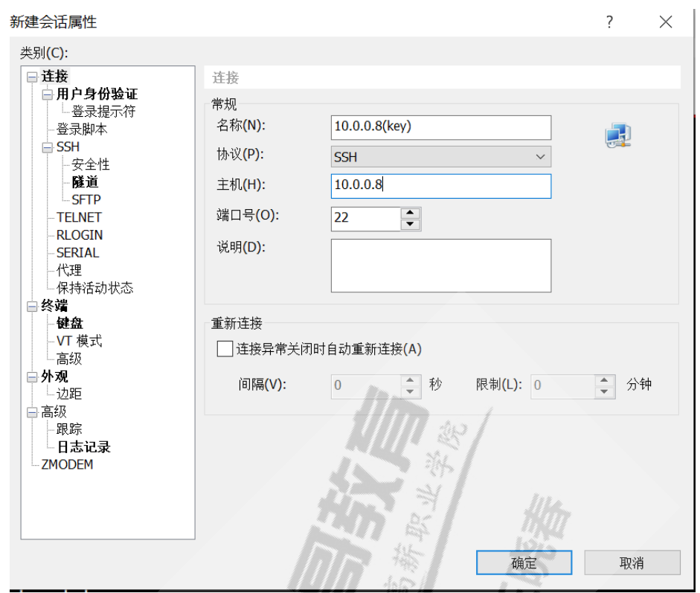Viewport: 700px width, 593px height.
Task: Select 保持活动状态 tree item
Action: click(x=94, y=288)
